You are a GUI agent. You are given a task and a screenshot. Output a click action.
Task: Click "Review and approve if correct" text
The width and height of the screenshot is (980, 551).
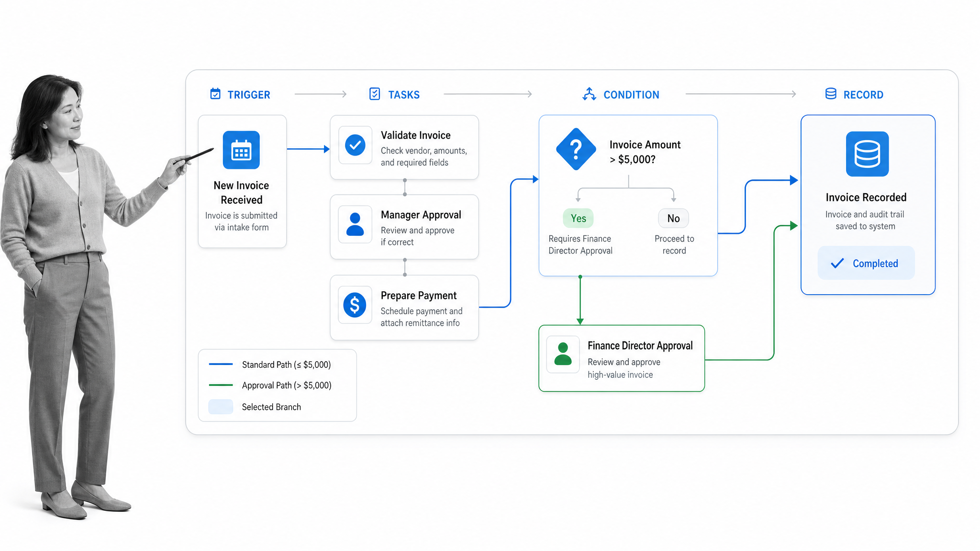pos(417,236)
